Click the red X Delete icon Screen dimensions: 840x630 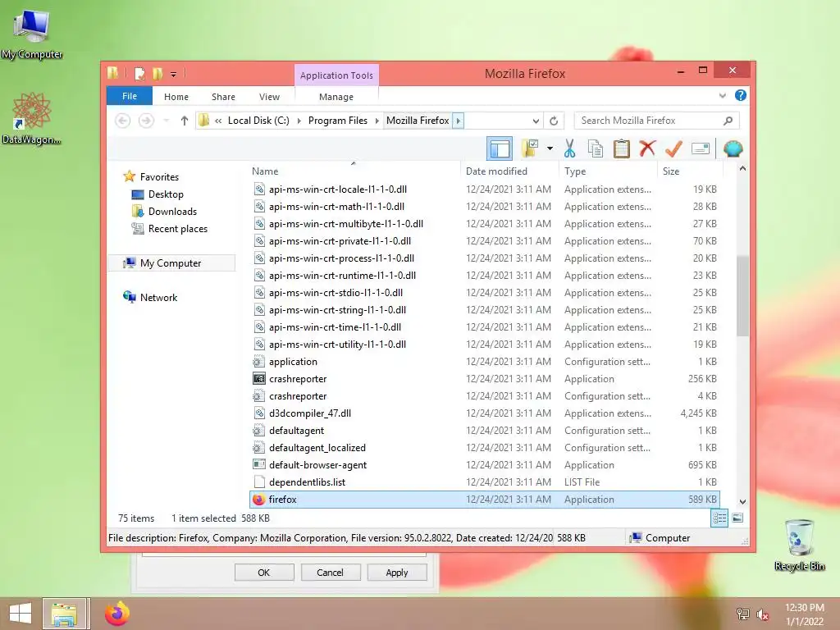click(x=647, y=148)
